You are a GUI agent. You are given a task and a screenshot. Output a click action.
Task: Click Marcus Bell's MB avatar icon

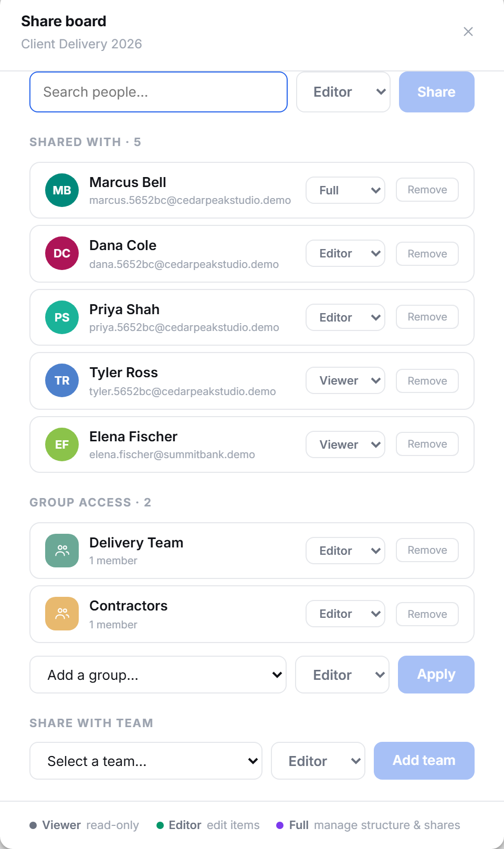point(62,190)
